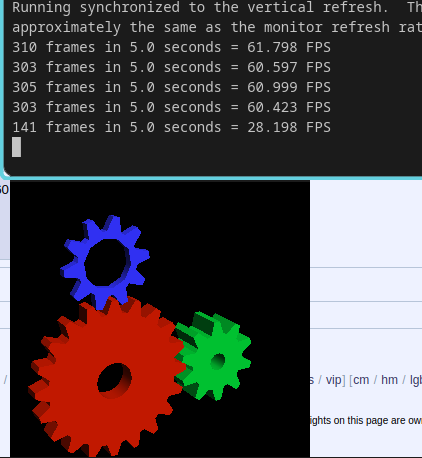Select the '60.597 FPS' terminal line
Viewport: 422px width, 458px height.
[171, 67]
